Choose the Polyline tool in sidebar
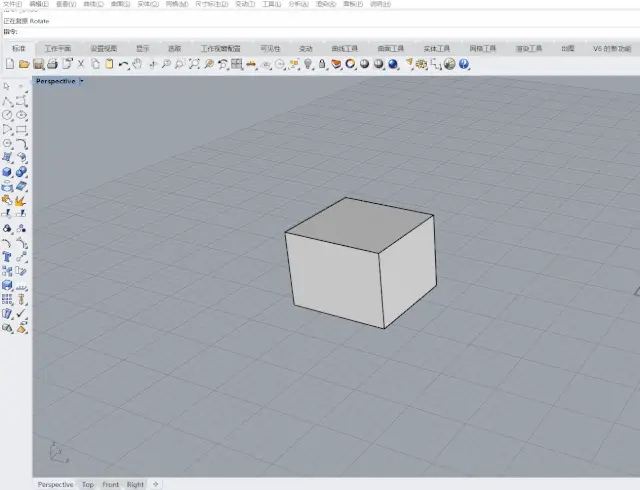This screenshot has height=490, width=640. click(x=7, y=101)
